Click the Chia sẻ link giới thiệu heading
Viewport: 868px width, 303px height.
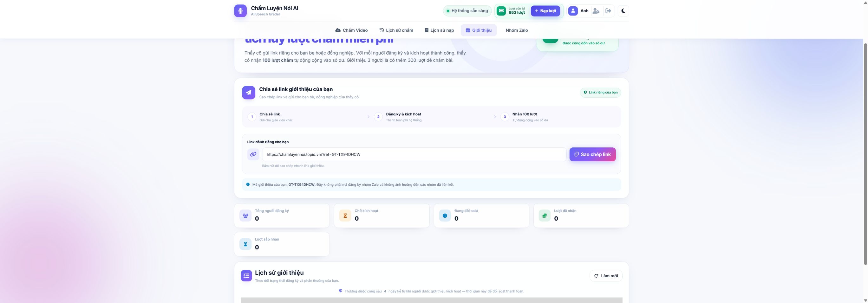tap(296, 89)
